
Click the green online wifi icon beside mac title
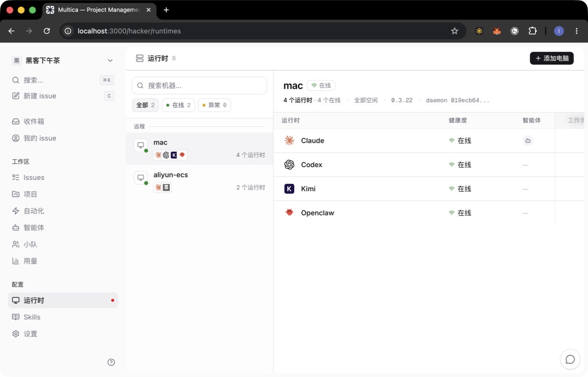coord(314,86)
